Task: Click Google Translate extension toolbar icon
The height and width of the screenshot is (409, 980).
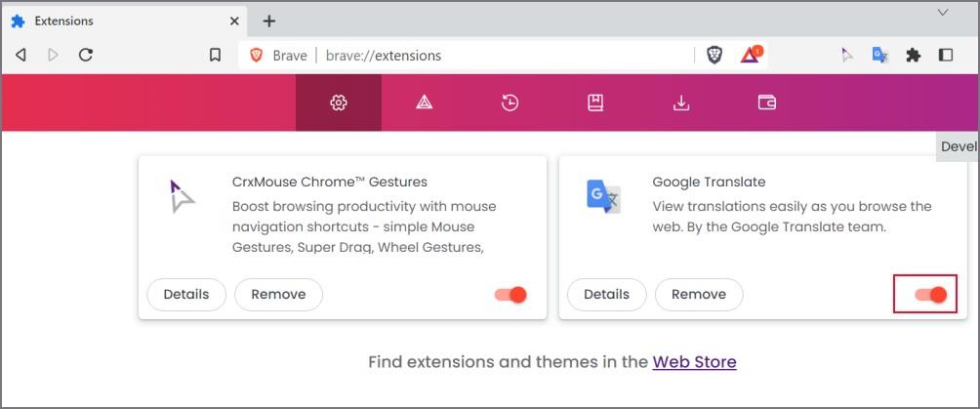Action: pos(880,55)
